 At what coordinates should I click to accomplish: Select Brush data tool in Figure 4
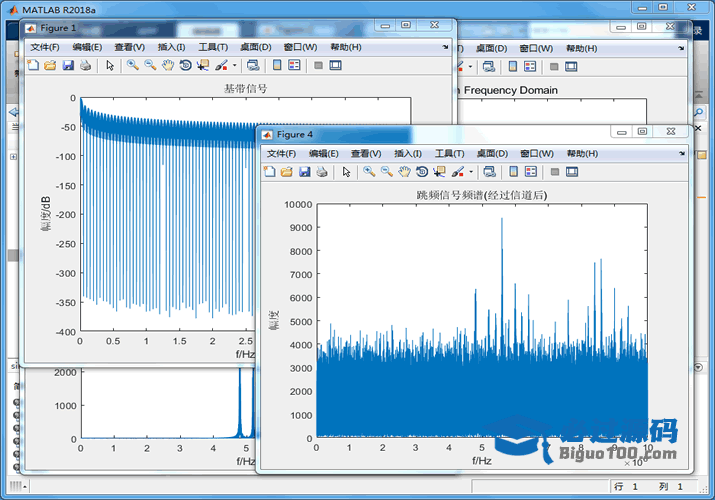(458, 172)
